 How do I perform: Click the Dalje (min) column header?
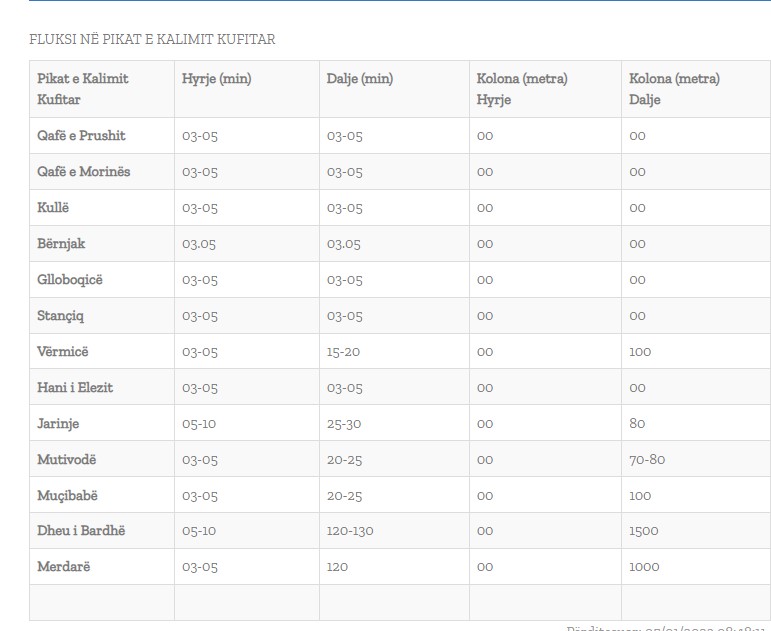[x=360, y=79]
